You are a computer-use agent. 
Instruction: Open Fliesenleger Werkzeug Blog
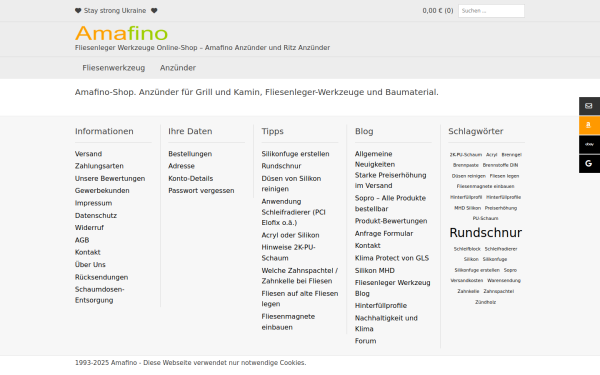point(393,288)
